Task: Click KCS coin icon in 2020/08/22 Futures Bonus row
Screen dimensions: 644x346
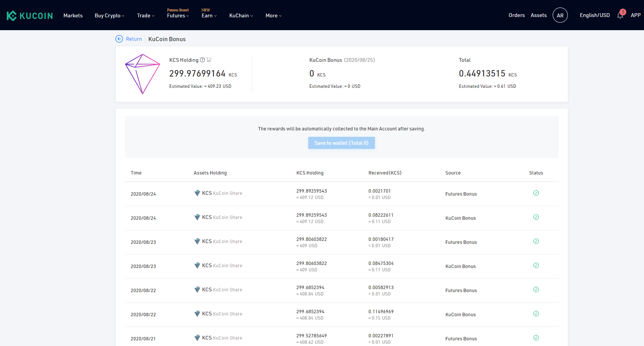Action: [x=197, y=289]
